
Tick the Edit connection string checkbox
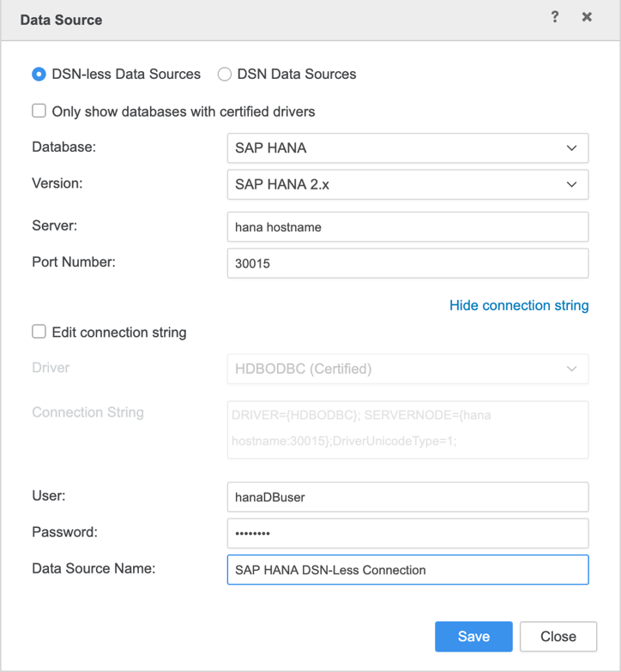click(x=39, y=332)
